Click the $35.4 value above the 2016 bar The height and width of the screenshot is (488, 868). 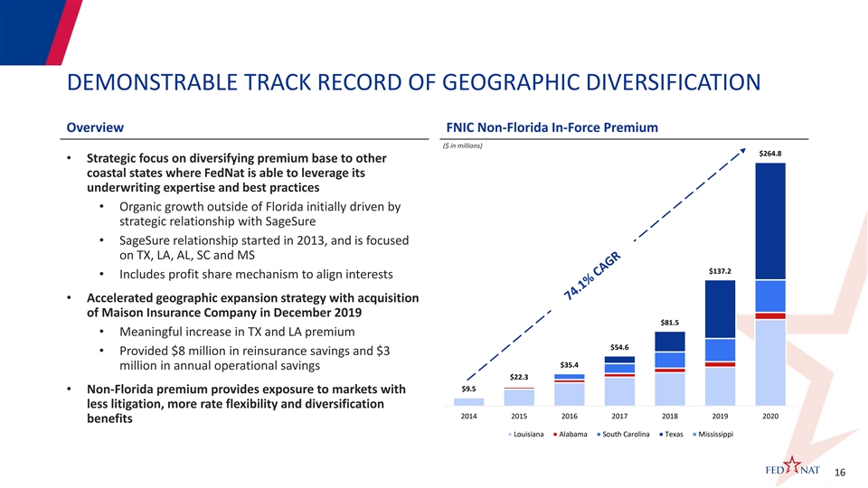click(569, 365)
